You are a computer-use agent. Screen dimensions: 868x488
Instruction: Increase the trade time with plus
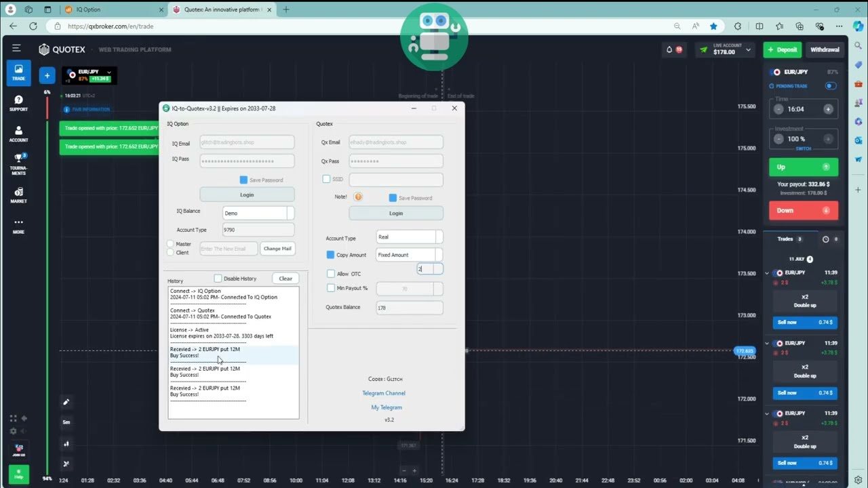[x=828, y=109]
